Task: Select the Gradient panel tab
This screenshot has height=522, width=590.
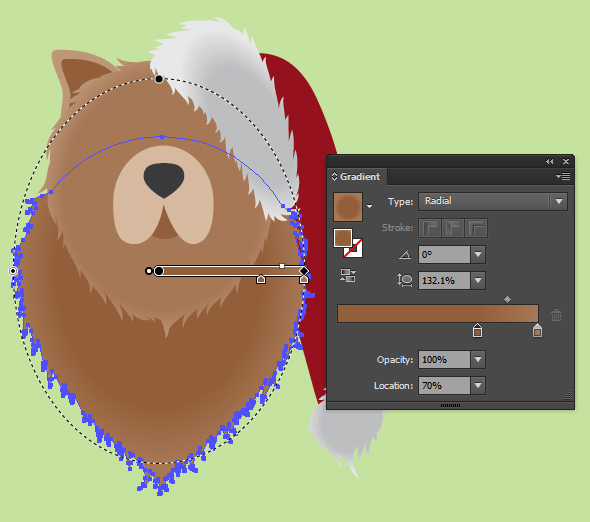Action: click(356, 177)
